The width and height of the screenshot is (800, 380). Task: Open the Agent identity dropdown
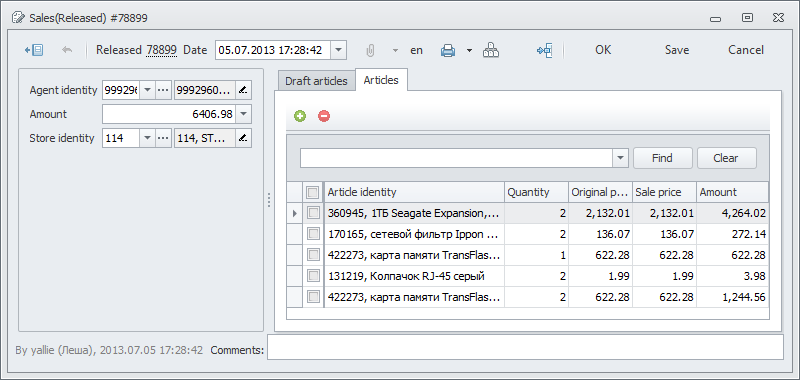click(147, 90)
